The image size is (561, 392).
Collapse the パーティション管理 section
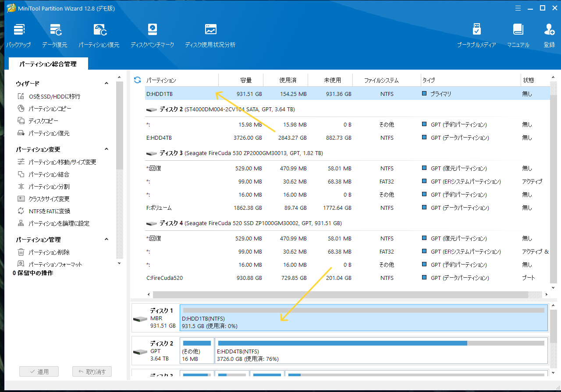[x=106, y=240]
